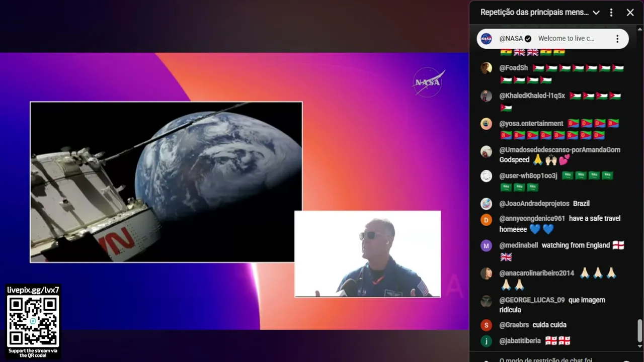Click the 'cuida cuida' chat message

tap(549, 325)
